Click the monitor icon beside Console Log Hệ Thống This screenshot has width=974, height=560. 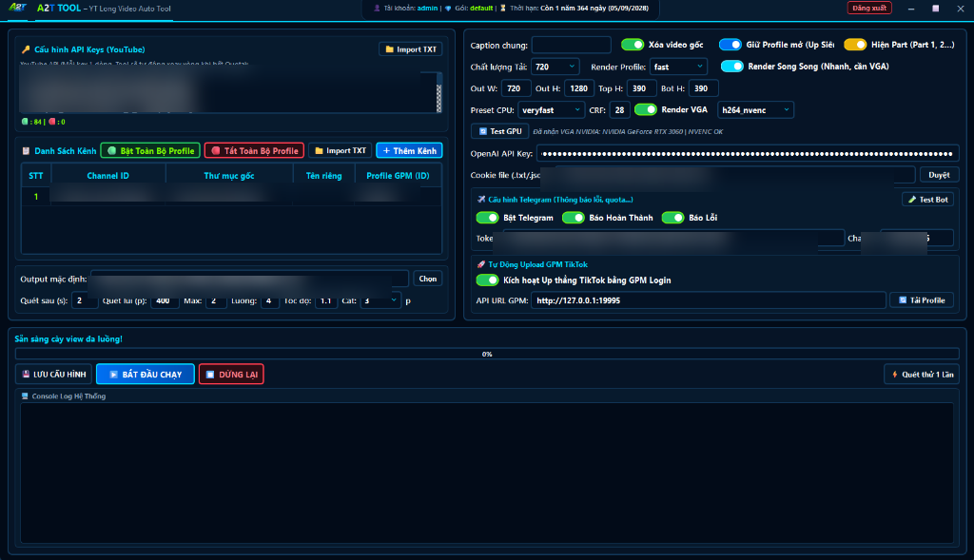[x=25, y=396]
